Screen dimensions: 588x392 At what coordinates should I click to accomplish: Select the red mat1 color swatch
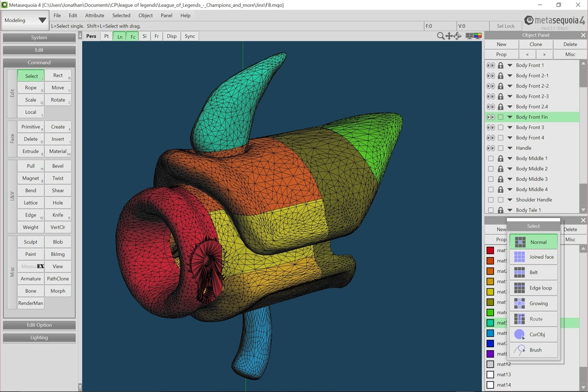(490, 250)
